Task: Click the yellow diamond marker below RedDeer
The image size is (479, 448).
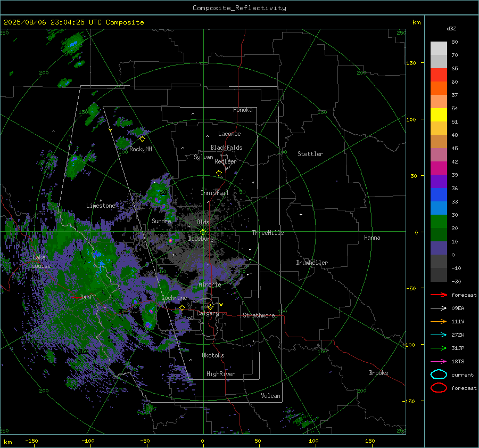Action: coord(219,173)
